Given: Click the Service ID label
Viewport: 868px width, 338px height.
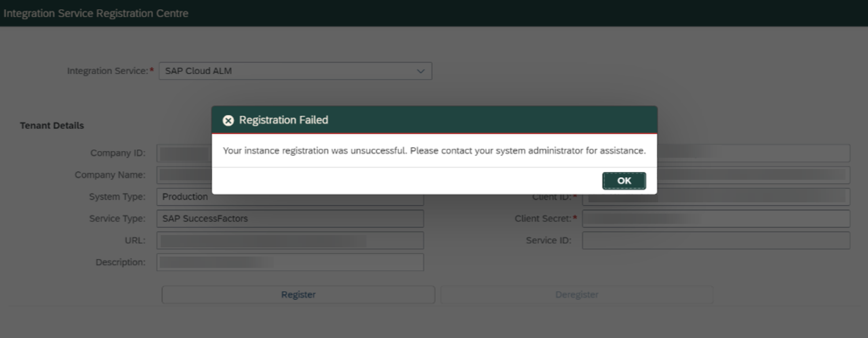Looking at the screenshot, I should point(549,241).
